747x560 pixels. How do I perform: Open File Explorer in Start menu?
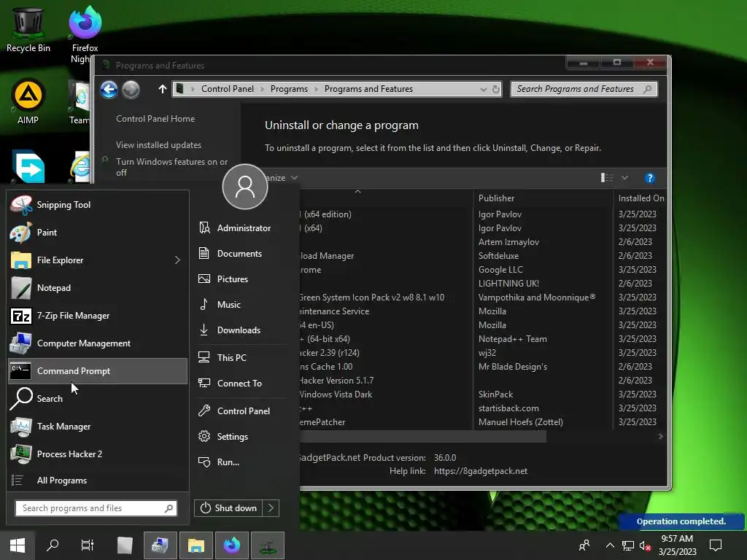coord(98,260)
